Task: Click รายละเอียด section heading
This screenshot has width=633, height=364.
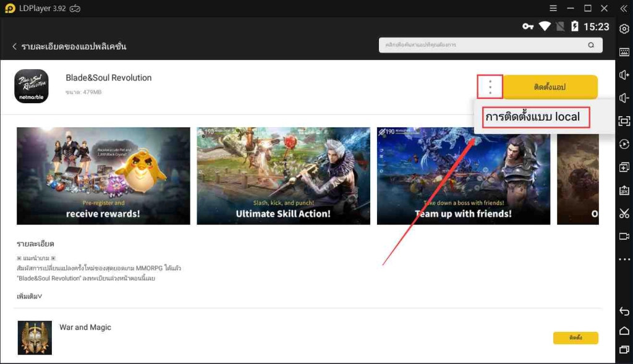Action: coord(35,243)
